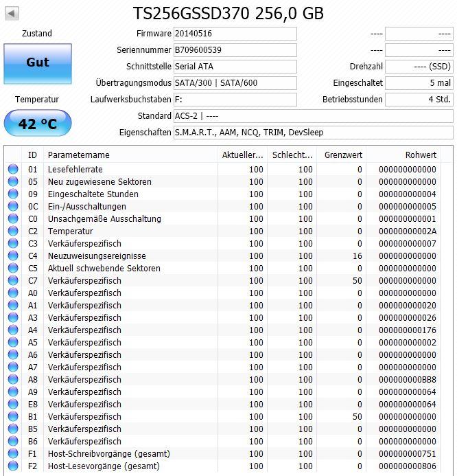The image size is (457, 476).
Task: Select the Neuzuweisungsereignisse parameter name
Action: (97, 256)
